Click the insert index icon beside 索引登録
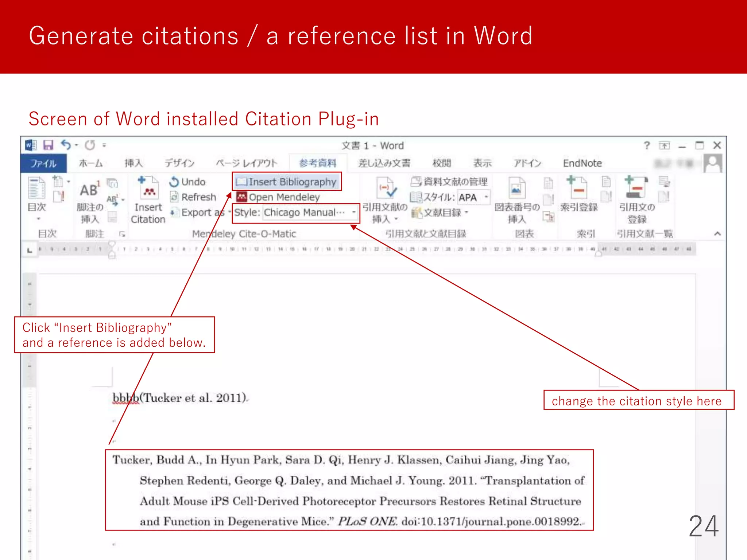Image resolution: width=747 pixels, height=560 pixels. pyautogui.click(x=606, y=181)
